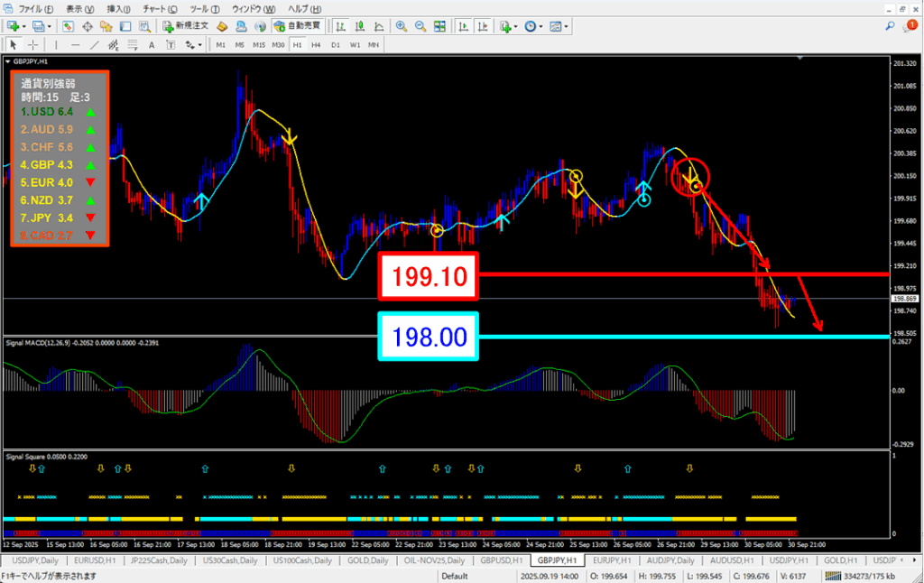Select the crosshair cursor tool
This screenshot has width=924, height=583.
click(32, 44)
